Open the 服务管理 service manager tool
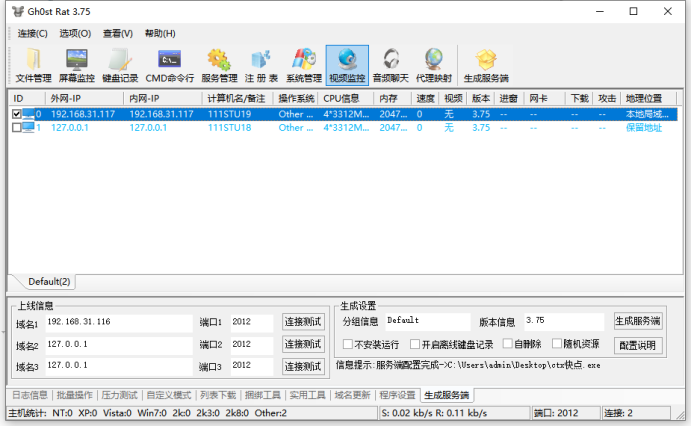692x427 pixels. [219, 66]
